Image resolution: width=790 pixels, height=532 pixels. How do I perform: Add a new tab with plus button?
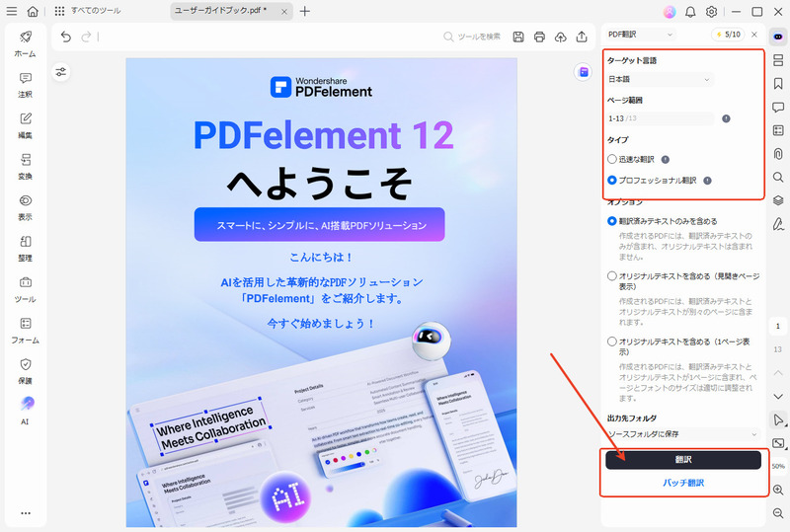coord(305,11)
